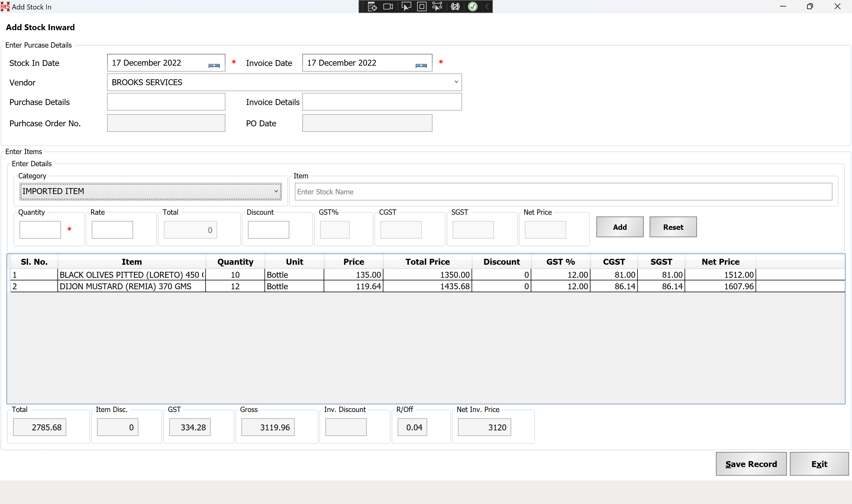Viewport: 852px width, 504px height.
Task: Click the GST% field
Action: (x=335, y=230)
